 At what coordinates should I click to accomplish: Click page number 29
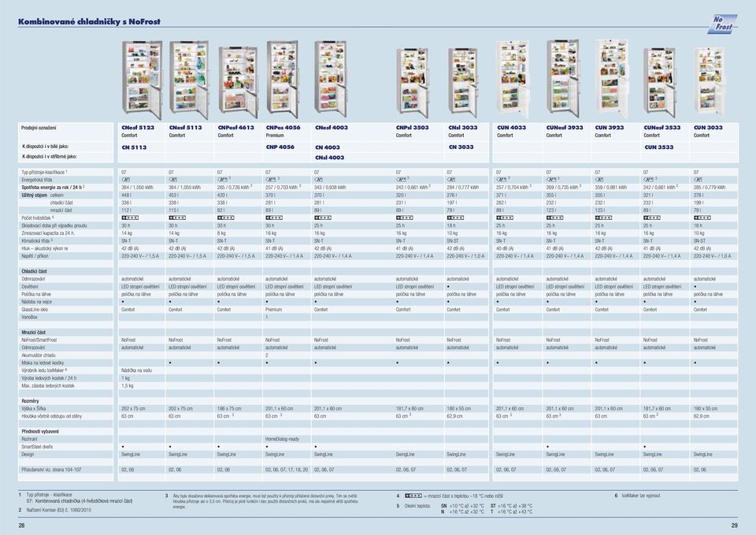(734, 526)
